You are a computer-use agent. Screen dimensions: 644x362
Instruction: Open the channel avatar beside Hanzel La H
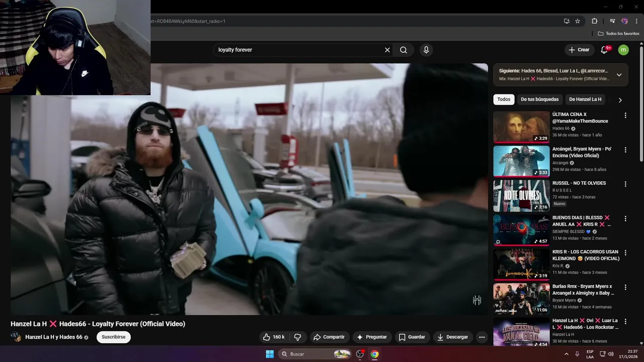[16, 337]
